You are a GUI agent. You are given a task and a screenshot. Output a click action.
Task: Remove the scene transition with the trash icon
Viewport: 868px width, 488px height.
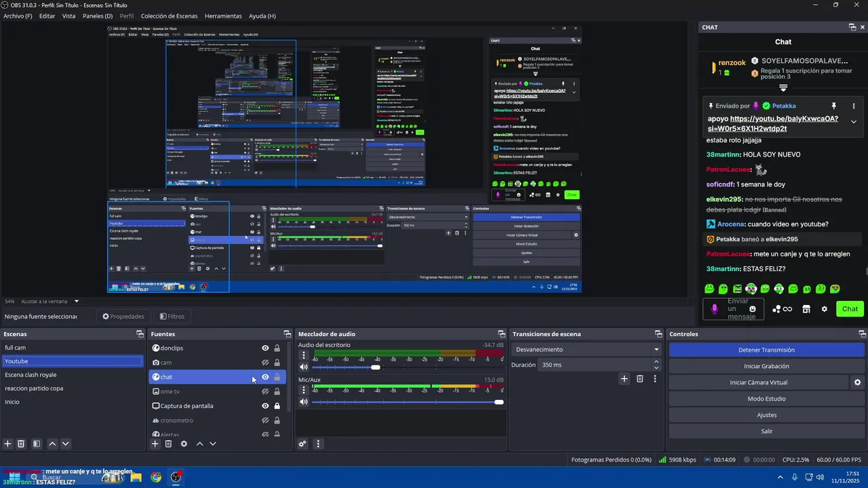coord(639,379)
